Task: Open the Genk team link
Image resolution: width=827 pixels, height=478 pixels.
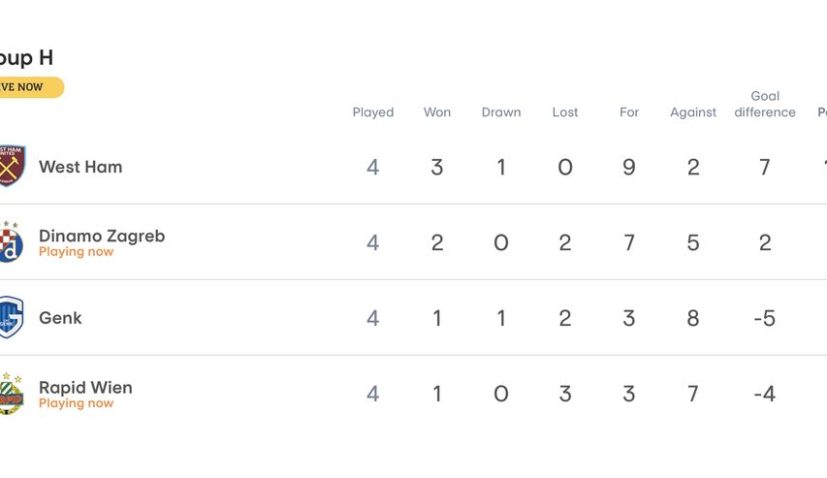Action: click(x=60, y=318)
